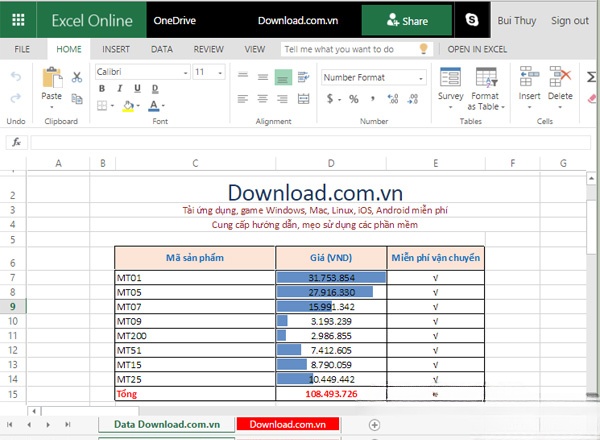This screenshot has width=600, height=440.
Task: Select cell with price 31.753.854
Action: click(x=331, y=277)
